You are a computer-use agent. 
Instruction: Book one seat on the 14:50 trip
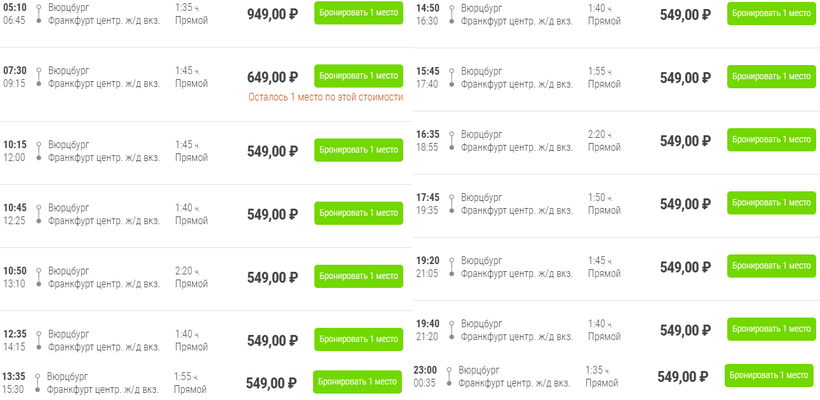pos(771,13)
